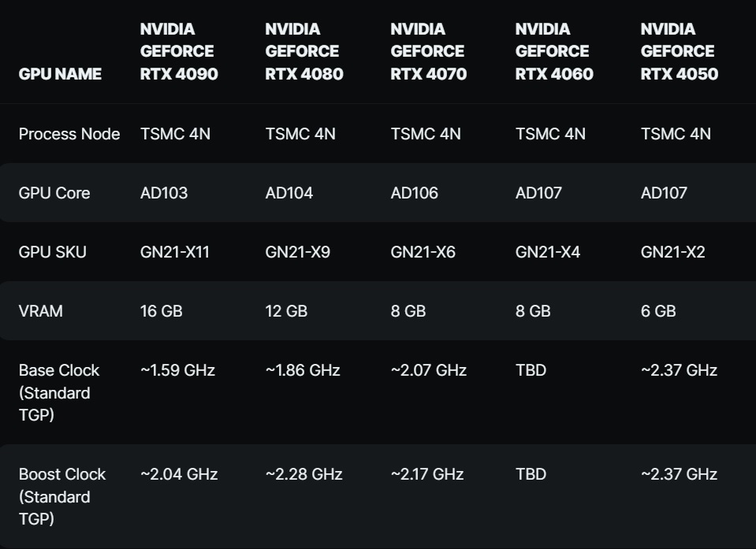Click the 6 GB VRAM cell
756x549 pixels.
pos(658,311)
